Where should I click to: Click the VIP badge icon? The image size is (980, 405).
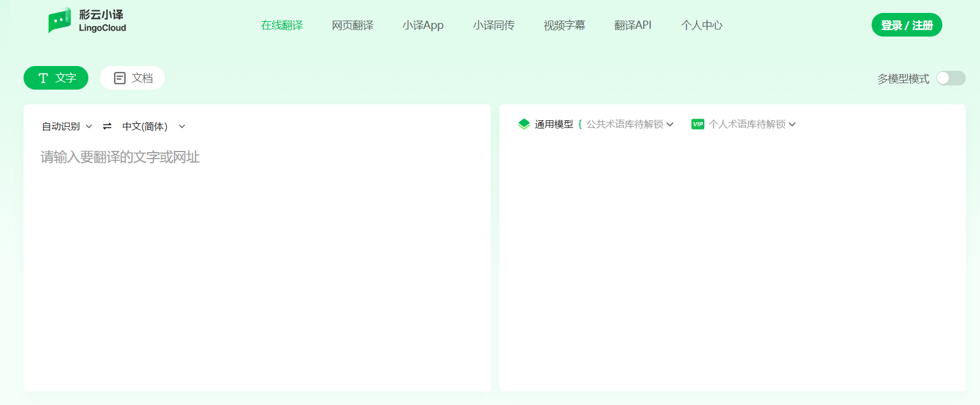(x=698, y=124)
